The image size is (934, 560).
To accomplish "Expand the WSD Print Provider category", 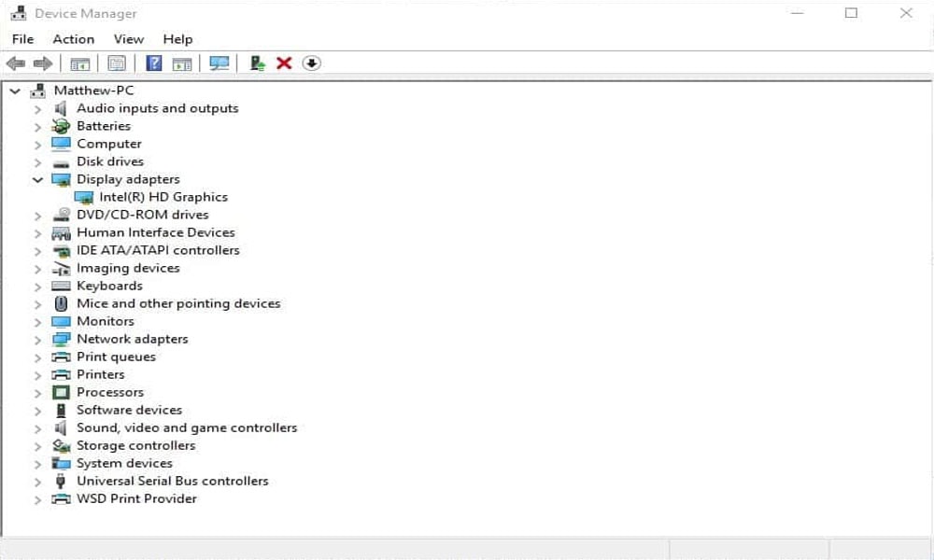I will [x=37, y=500].
